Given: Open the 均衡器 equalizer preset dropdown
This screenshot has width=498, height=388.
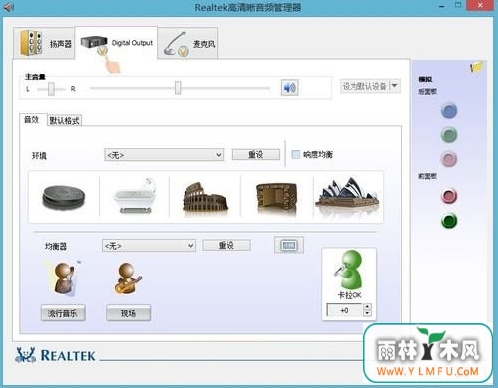Looking at the screenshot, I should pos(149,246).
